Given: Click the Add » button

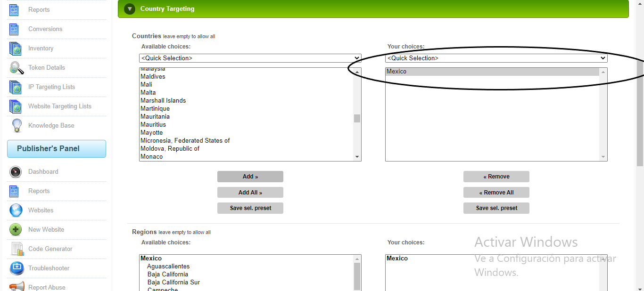Looking at the screenshot, I should pyautogui.click(x=250, y=177).
